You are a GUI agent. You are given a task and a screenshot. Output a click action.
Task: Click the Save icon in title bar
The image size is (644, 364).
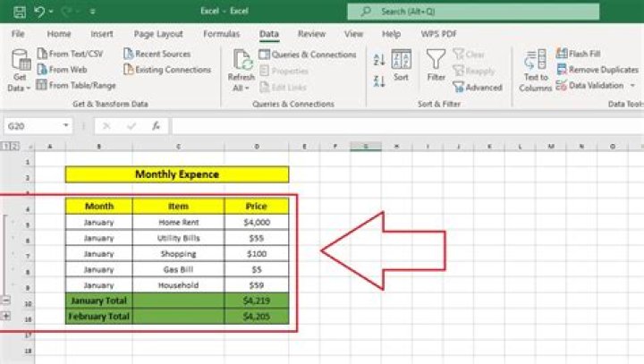click(x=20, y=12)
